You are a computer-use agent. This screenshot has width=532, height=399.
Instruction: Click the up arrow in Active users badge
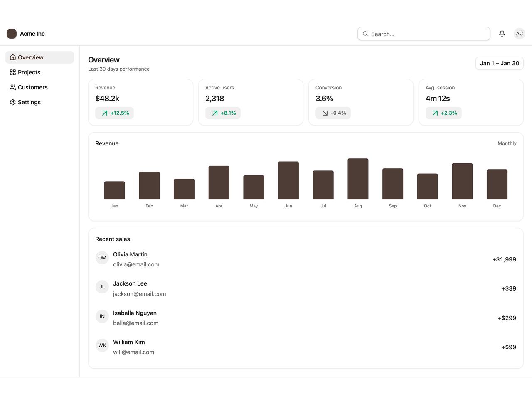click(215, 113)
